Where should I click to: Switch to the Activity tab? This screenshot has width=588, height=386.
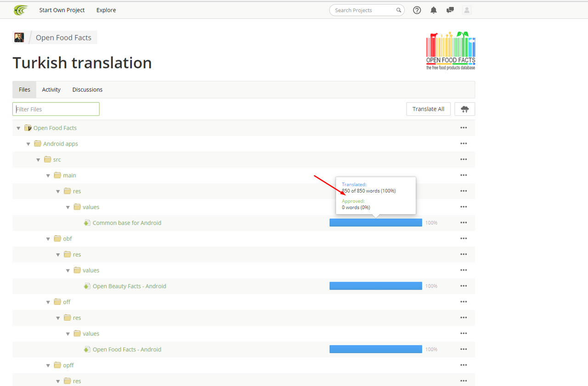(51, 90)
